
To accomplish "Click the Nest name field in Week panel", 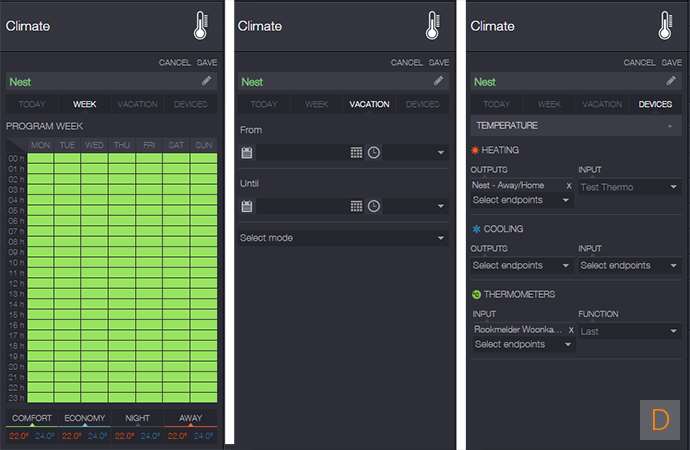I will pos(111,82).
